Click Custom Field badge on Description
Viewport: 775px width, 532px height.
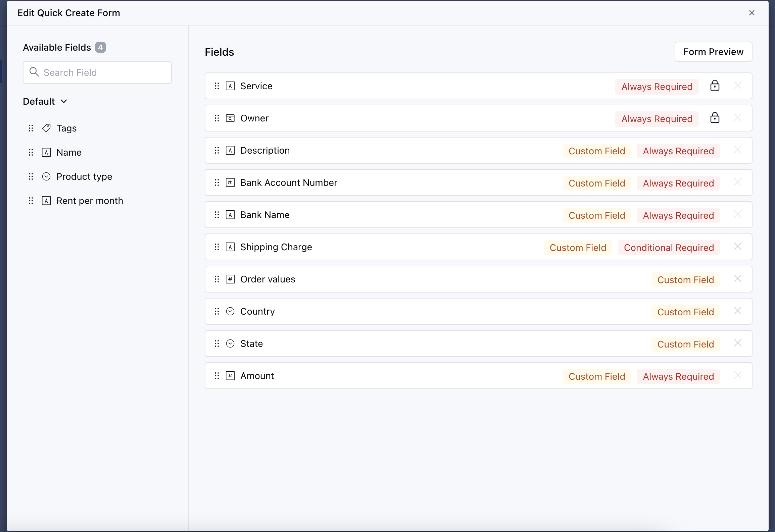[597, 151]
